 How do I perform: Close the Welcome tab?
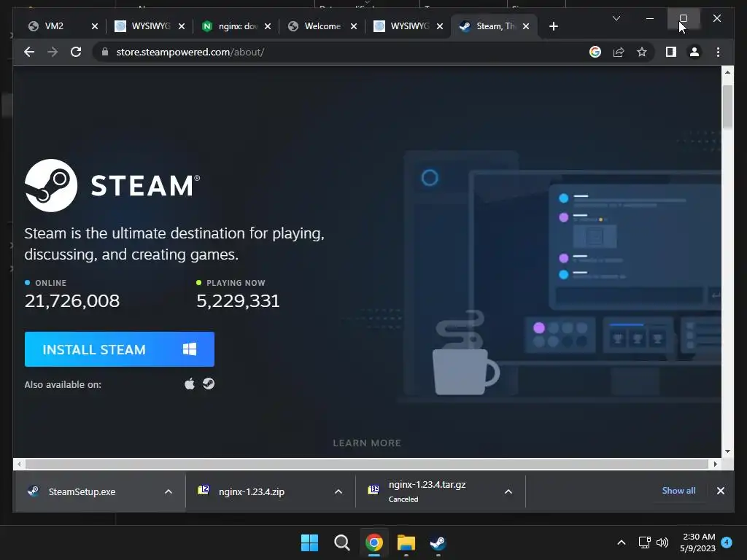pyautogui.click(x=354, y=26)
